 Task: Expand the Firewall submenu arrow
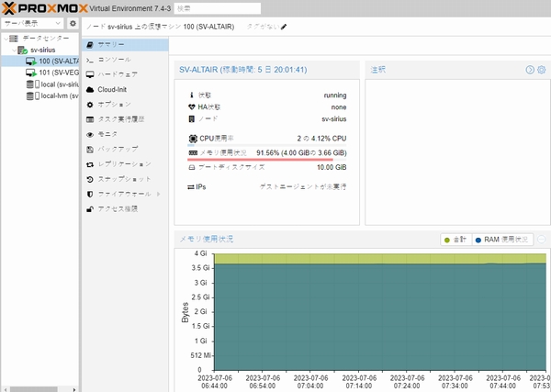click(x=159, y=195)
